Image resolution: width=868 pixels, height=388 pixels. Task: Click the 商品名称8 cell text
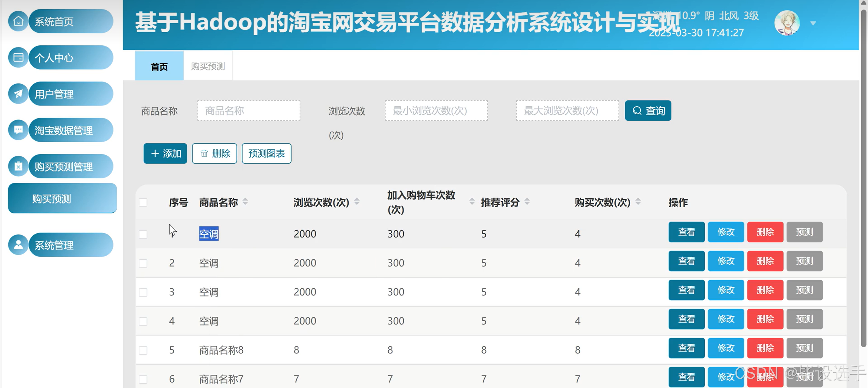pos(221,350)
